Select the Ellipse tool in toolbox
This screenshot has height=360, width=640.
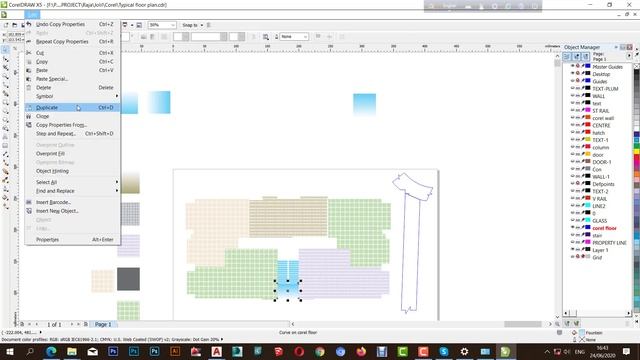5,111
